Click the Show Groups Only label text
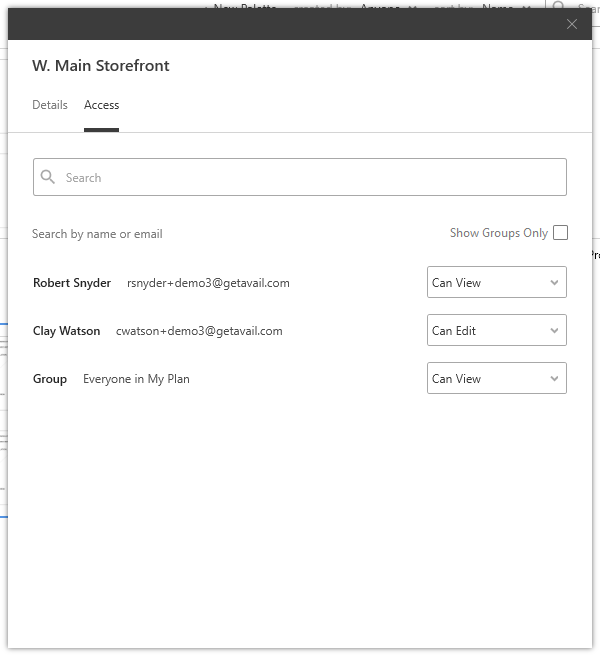 click(x=498, y=233)
